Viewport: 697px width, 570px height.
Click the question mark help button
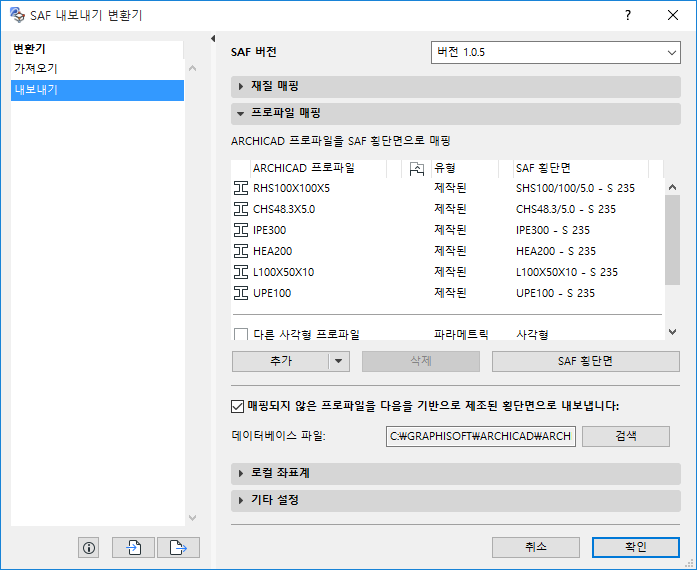628,15
